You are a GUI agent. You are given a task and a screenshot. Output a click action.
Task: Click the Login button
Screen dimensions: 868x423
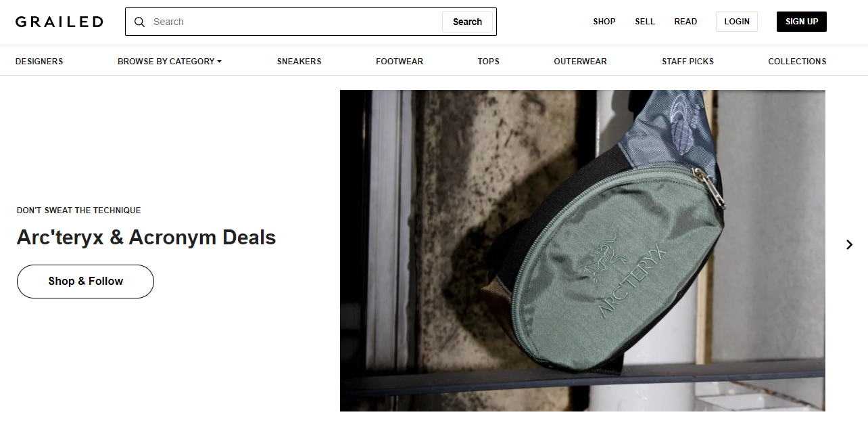click(x=737, y=22)
